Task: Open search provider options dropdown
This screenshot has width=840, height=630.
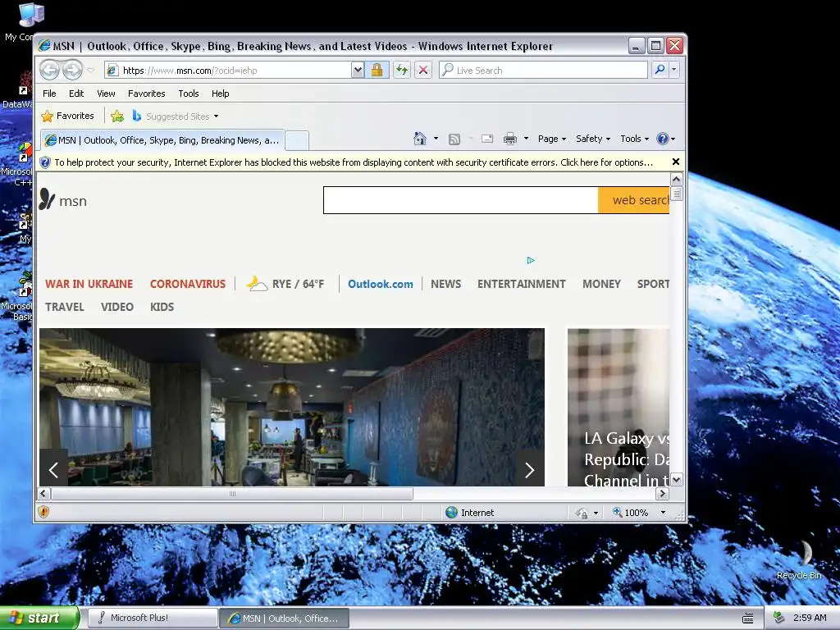Action: point(674,70)
